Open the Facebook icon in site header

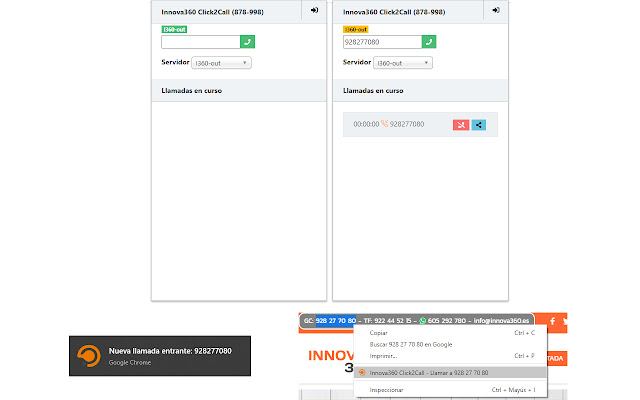pyautogui.click(x=552, y=321)
